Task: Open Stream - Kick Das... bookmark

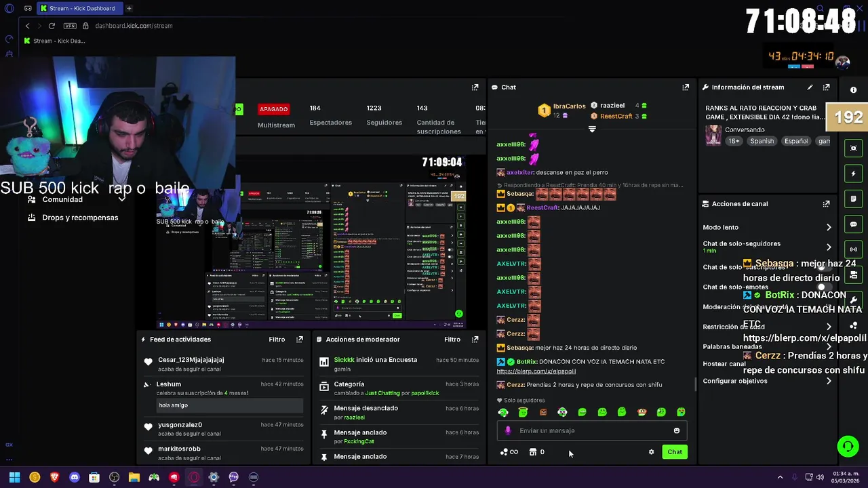Action: [54, 41]
